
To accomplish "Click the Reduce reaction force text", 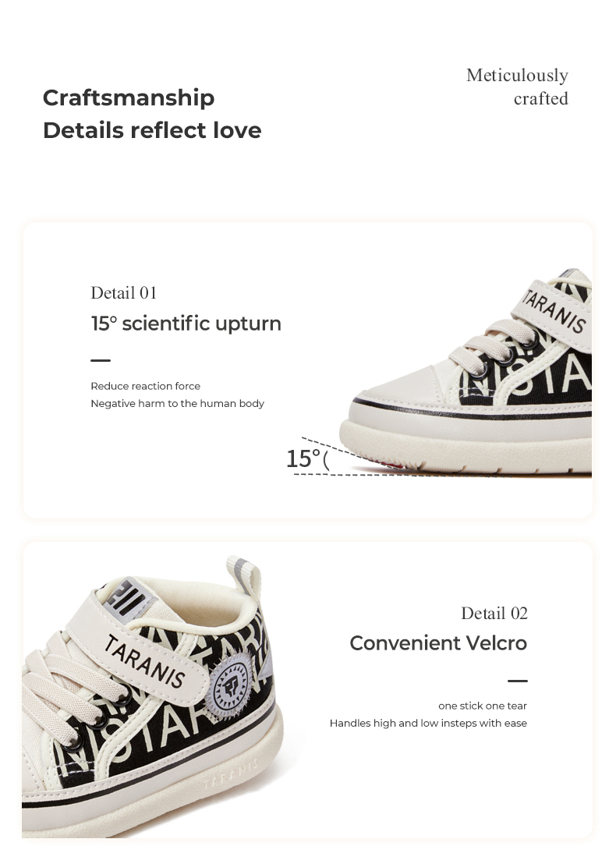I will click(x=145, y=386).
